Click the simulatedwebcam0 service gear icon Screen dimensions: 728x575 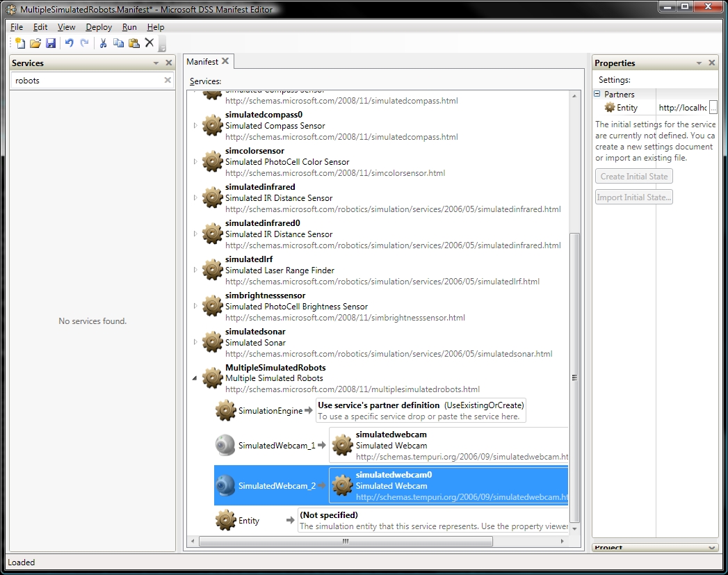(343, 486)
